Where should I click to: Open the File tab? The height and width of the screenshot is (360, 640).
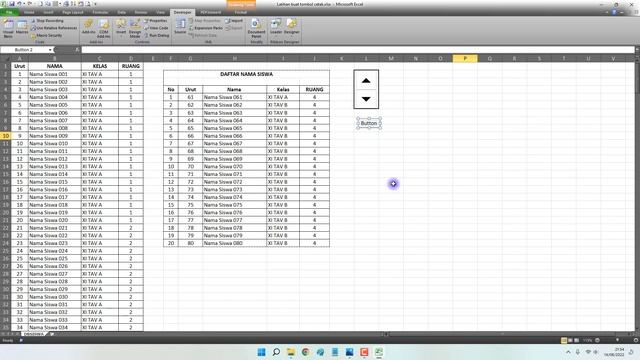[9, 12]
